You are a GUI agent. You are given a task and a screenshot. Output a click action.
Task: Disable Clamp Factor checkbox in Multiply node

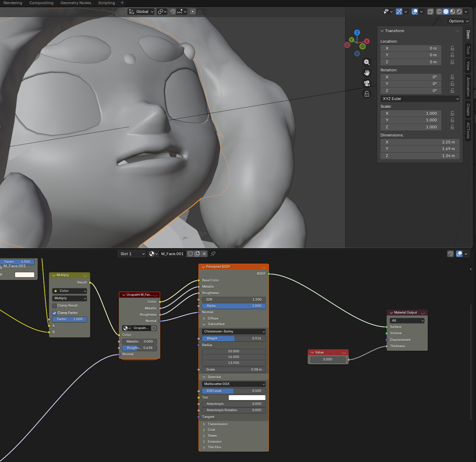[x=55, y=313]
